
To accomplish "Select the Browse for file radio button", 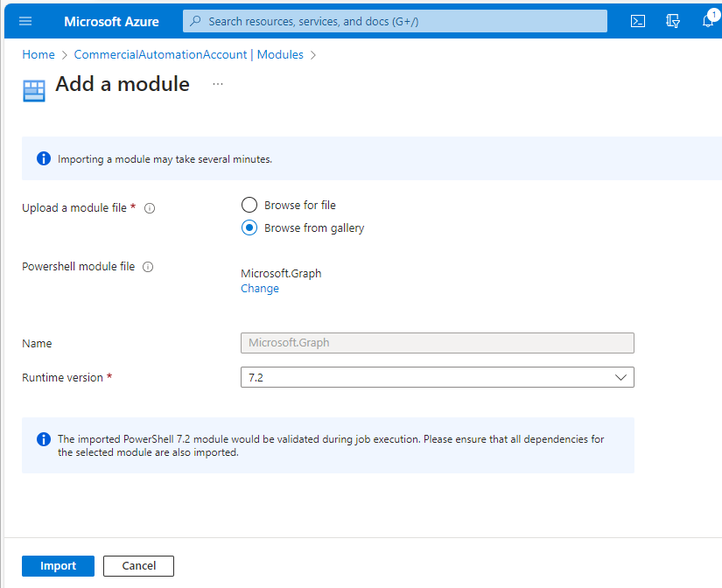I will pyautogui.click(x=249, y=205).
